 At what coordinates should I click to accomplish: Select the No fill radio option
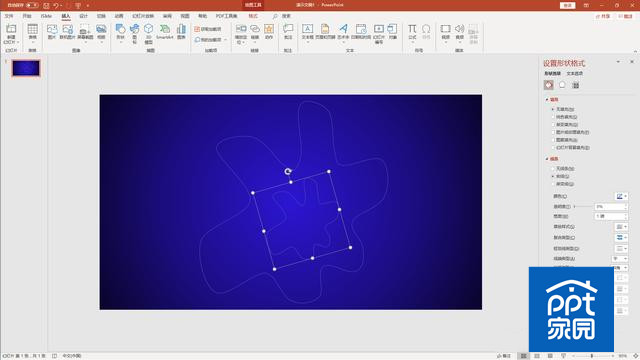(563, 109)
